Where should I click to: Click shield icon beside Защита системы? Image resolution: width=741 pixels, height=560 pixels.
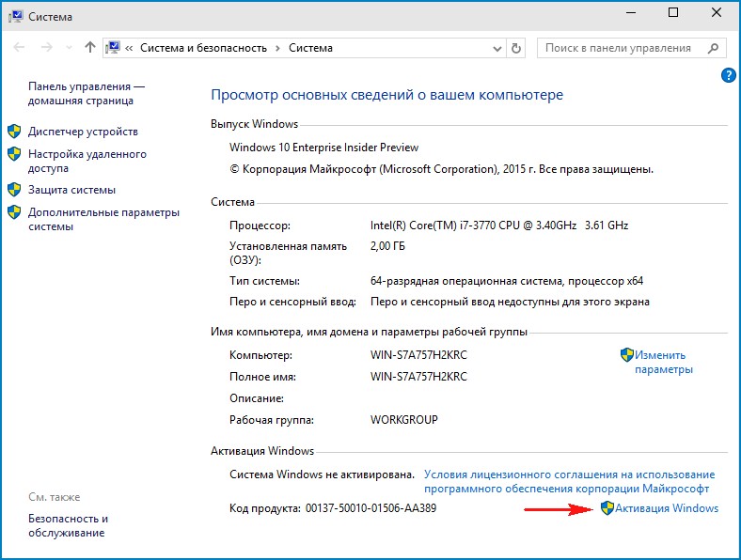pyautogui.click(x=15, y=190)
